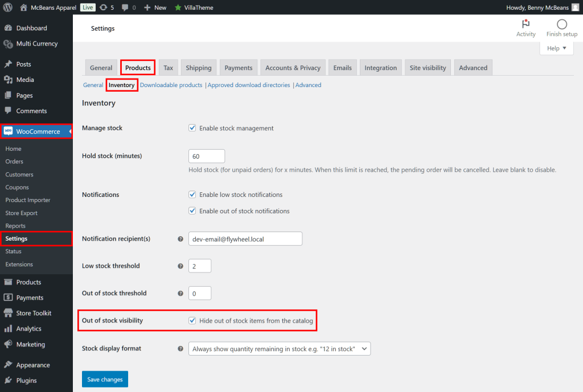Save changes to inventory settings
Viewport: 583px width, 392px height.
click(x=105, y=378)
